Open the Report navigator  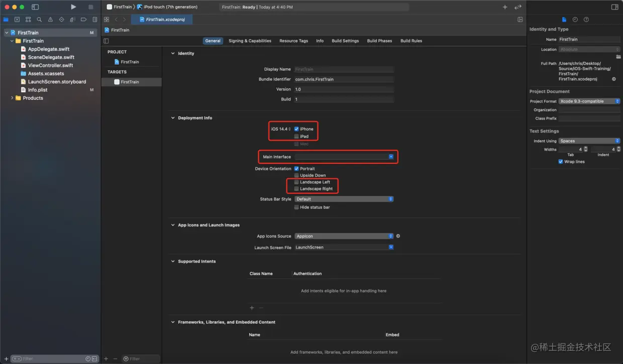pyautogui.click(x=94, y=20)
